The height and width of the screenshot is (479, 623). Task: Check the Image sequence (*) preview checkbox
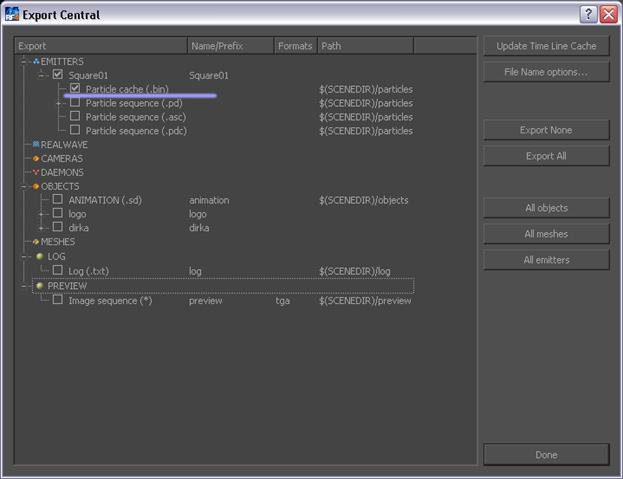click(58, 299)
